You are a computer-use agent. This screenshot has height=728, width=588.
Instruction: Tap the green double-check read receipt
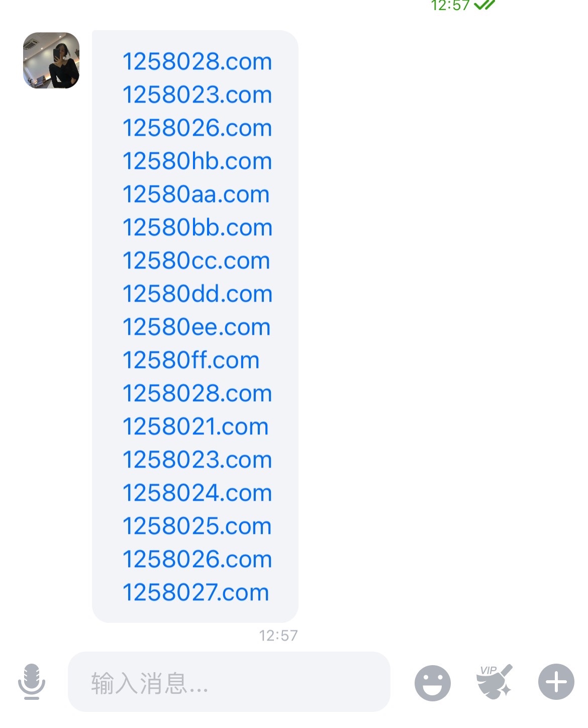click(484, 5)
